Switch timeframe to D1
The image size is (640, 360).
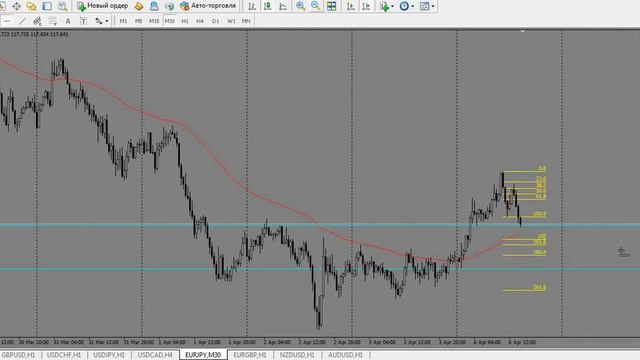pos(216,21)
